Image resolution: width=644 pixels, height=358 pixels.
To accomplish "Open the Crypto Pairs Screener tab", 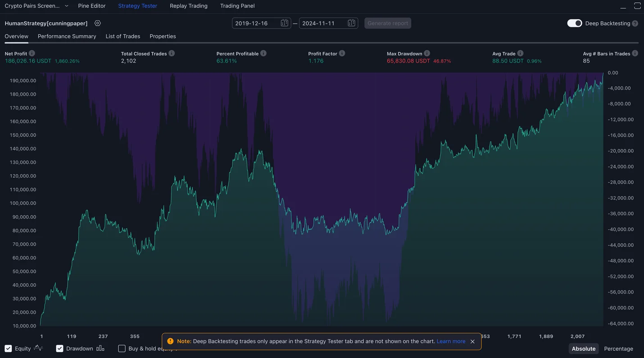I will click(x=32, y=6).
